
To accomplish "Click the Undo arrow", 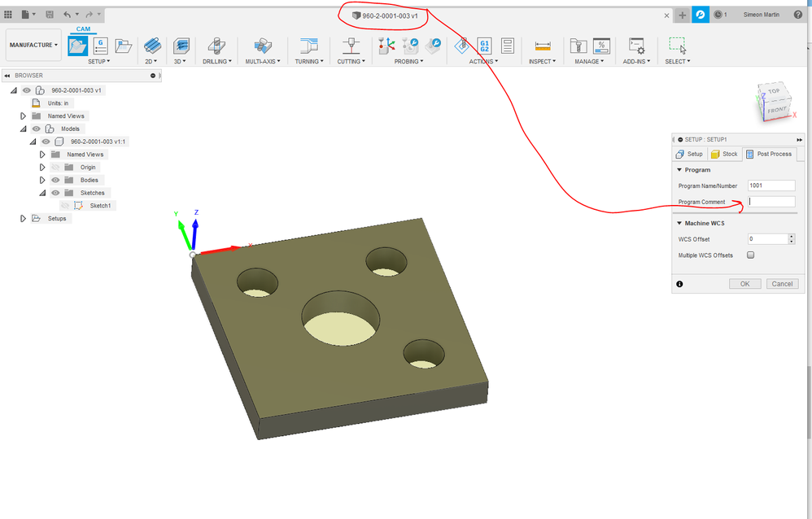I will click(x=67, y=15).
